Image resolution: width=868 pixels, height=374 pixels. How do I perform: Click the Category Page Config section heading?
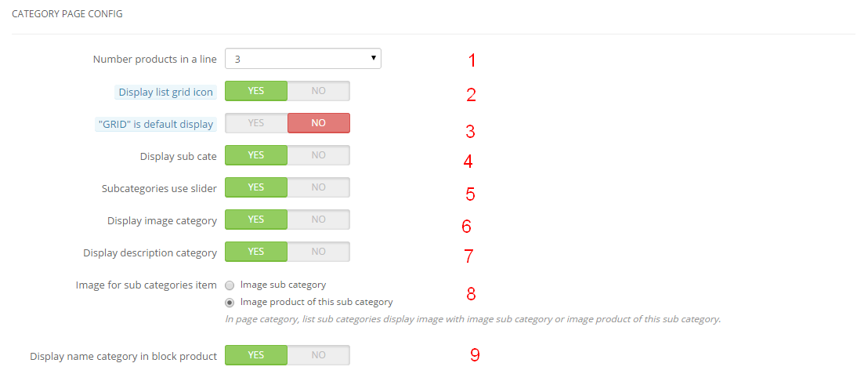pyautogui.click(x=67, y=14)
